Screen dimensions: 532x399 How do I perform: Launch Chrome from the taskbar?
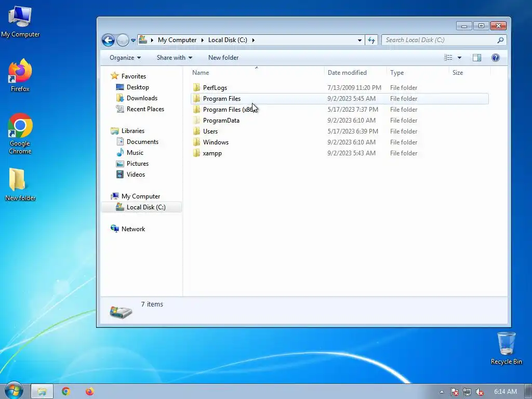[66, 392]
